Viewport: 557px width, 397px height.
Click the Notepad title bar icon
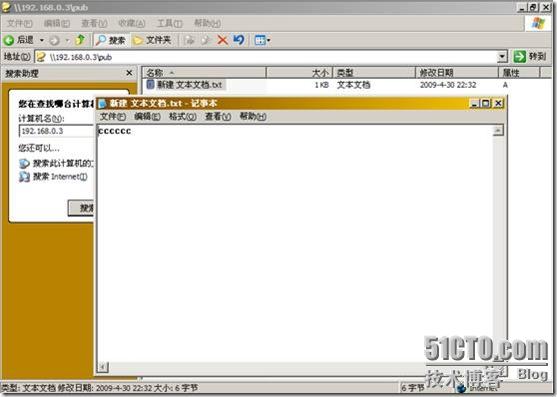[x=103, y=104]
